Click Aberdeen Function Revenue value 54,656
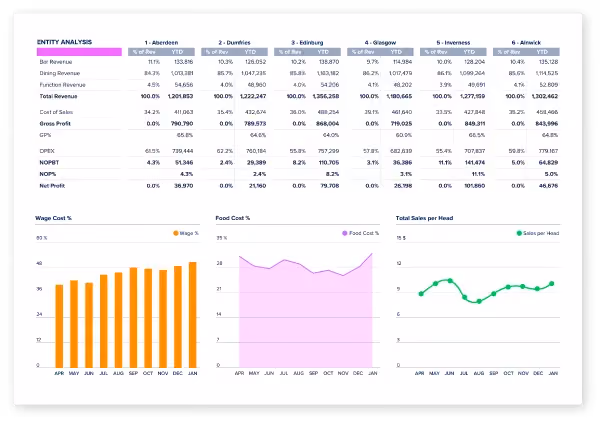 click(x=184, y=85)
